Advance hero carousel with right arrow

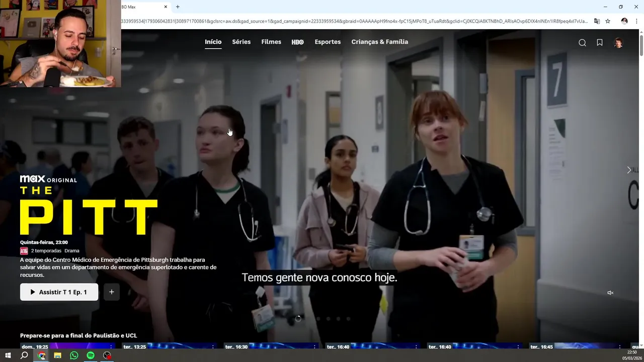tap(629, 170)
